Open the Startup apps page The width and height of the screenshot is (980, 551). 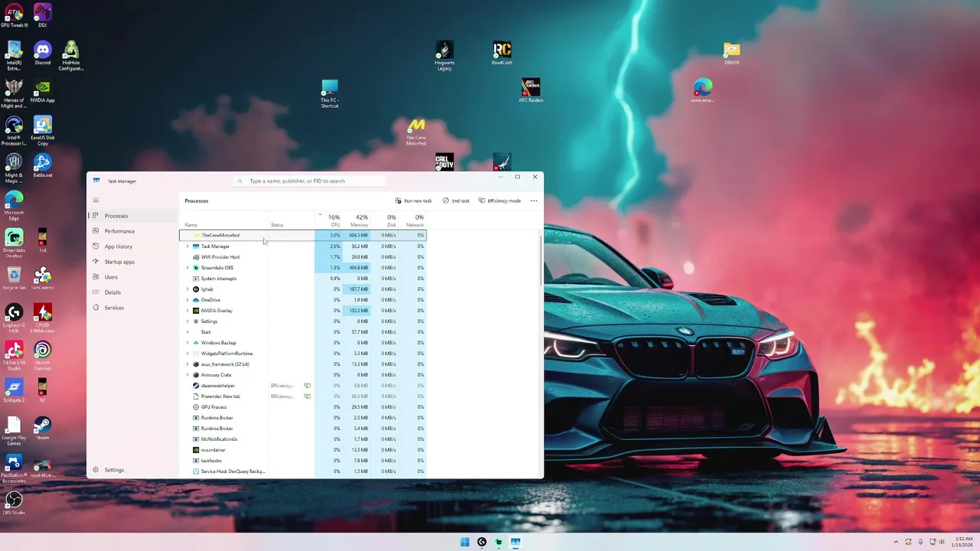click(x=132, y=262)
